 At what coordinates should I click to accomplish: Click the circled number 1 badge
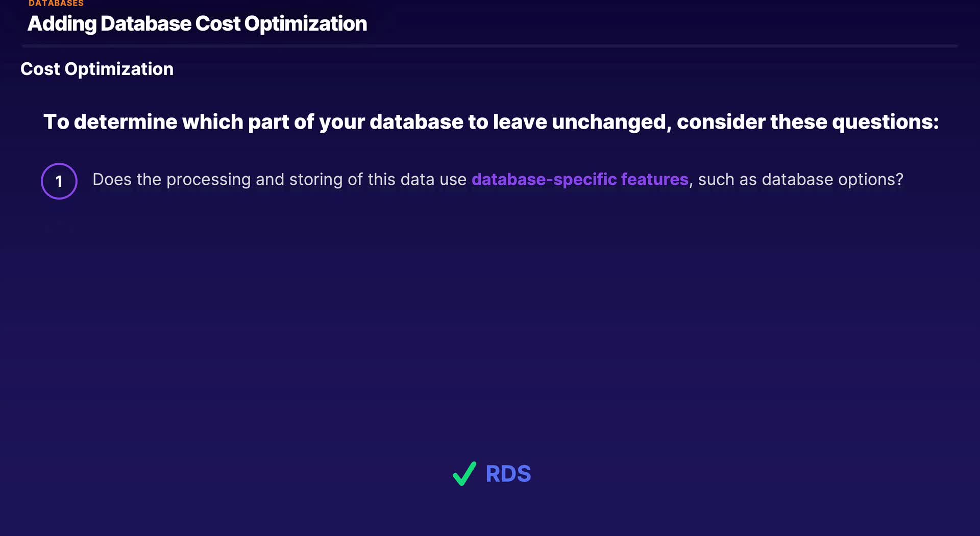pyautogui.click(x=59, y=181)
